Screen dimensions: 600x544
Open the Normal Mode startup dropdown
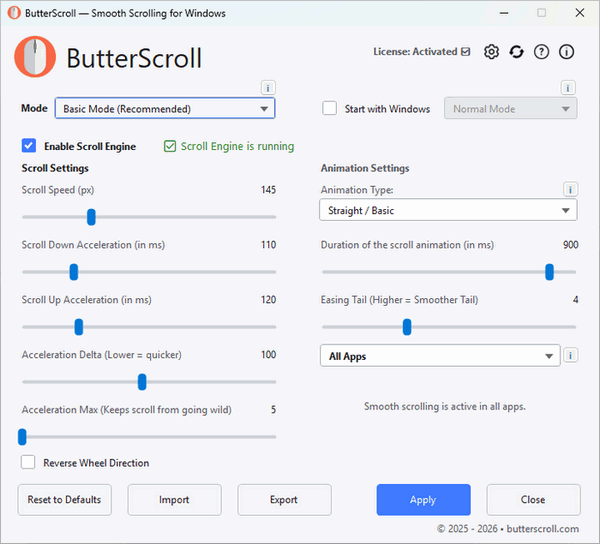(510, 109)
